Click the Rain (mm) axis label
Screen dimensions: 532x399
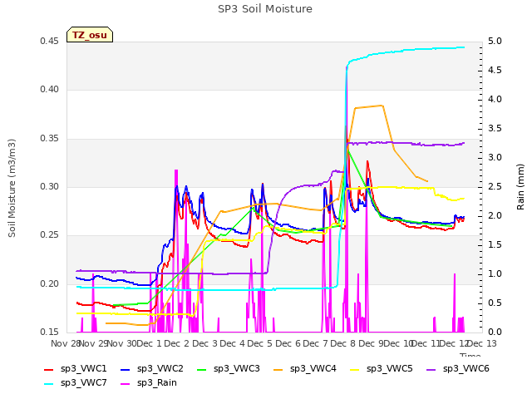tap(520, 187)
